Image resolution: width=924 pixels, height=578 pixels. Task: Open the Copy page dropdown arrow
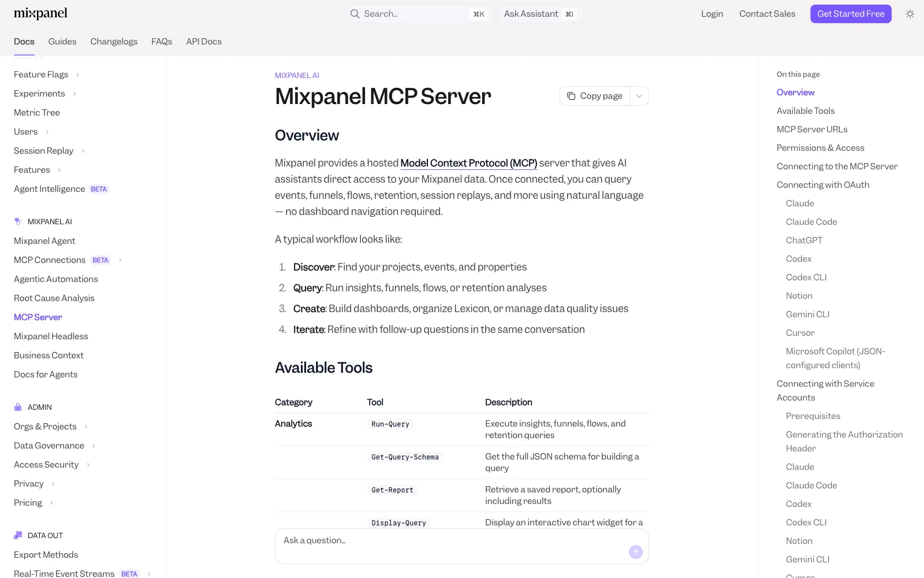click(639, 96)
